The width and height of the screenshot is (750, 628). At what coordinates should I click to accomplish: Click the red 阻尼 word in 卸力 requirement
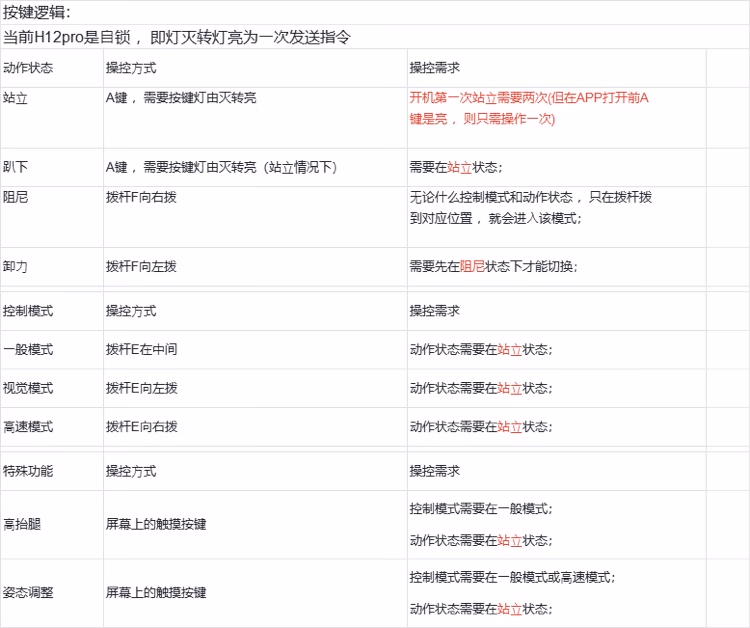coord(471,266)
